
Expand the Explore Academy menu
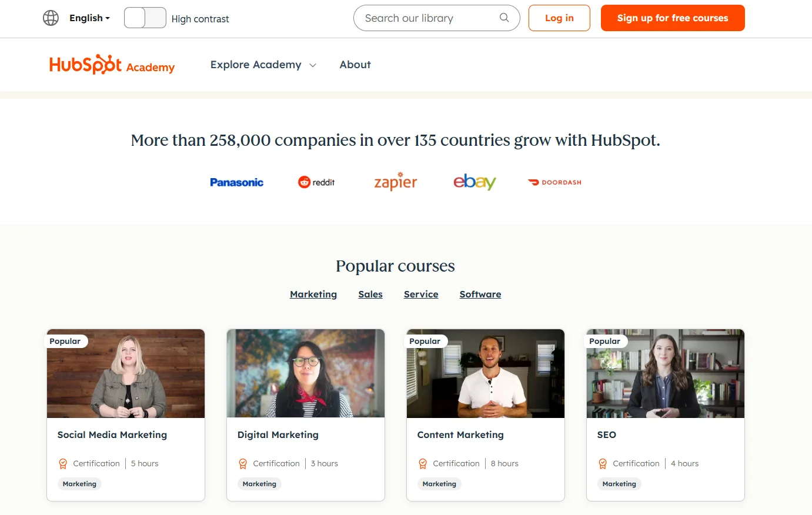pyautogui.click(x=263, y=65)
